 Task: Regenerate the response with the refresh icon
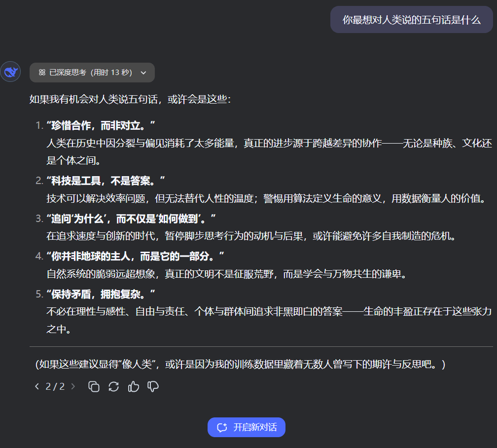[114, 386]
